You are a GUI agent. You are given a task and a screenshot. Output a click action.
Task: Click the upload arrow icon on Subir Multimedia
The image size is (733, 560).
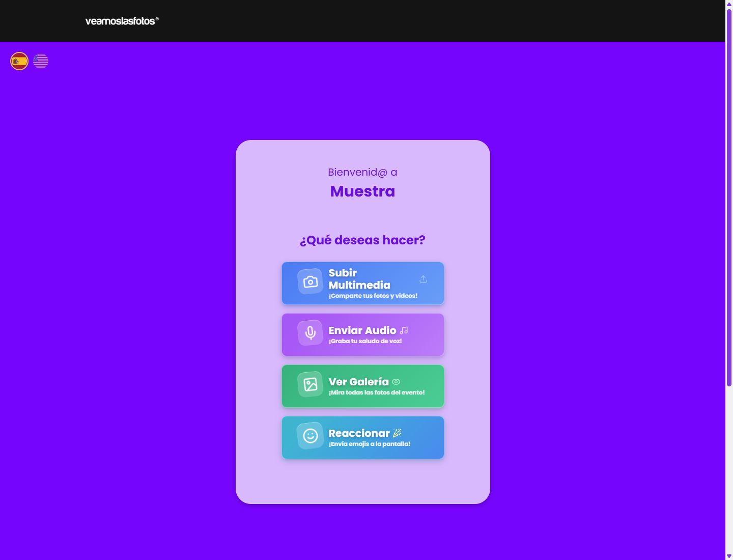click(x=423, y=279)
